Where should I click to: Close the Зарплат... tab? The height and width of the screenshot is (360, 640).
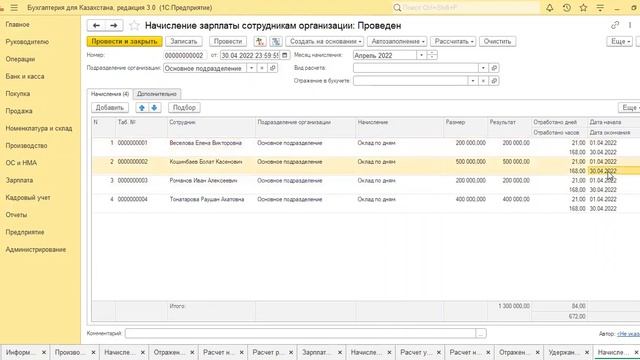coord(340,352)
